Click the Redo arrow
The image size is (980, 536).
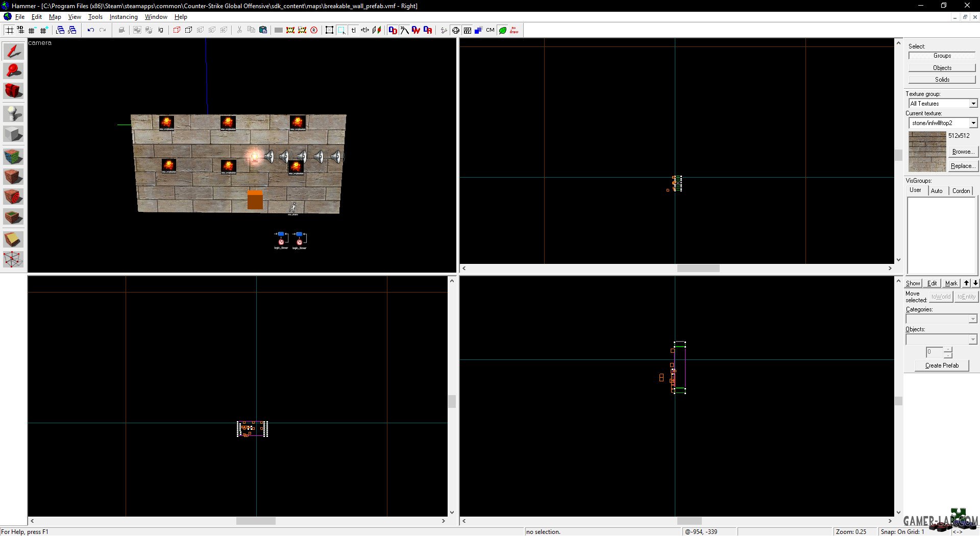click(103, 30)
